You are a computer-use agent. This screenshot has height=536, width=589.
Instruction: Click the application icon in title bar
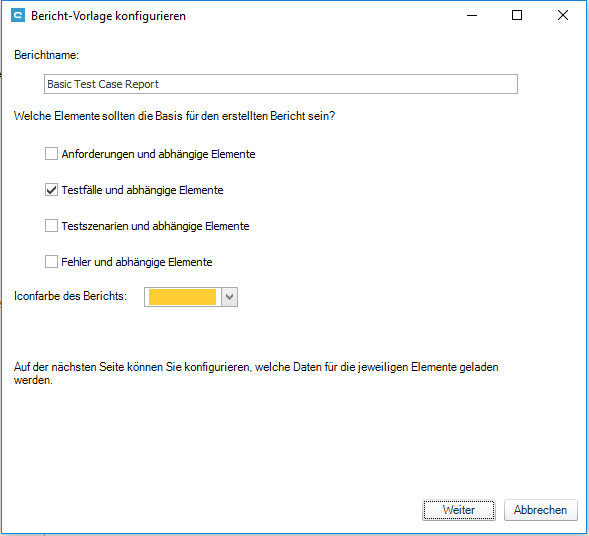click(18, 16)
